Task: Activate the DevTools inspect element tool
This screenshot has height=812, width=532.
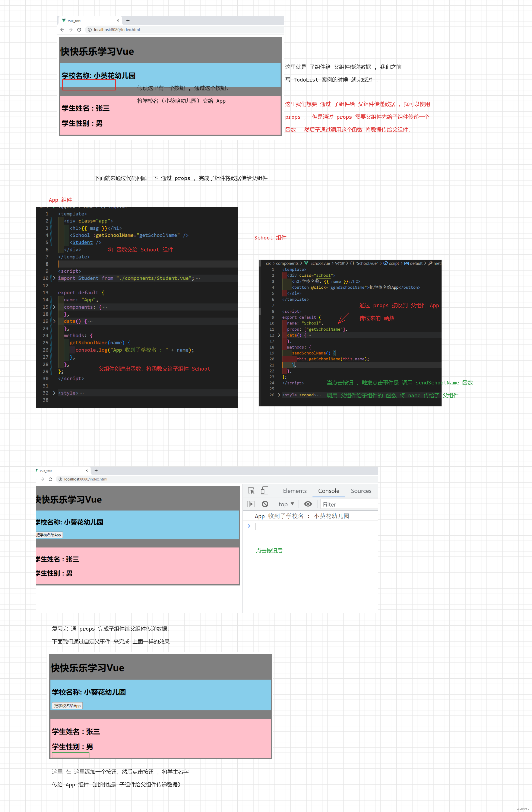Action: click(x=251, y=491)
